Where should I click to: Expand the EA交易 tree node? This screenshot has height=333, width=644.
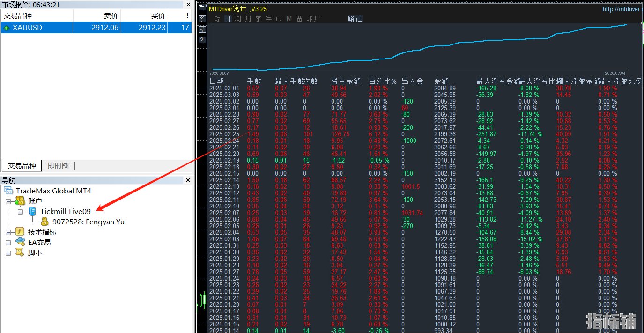click(x=8, y=242)
